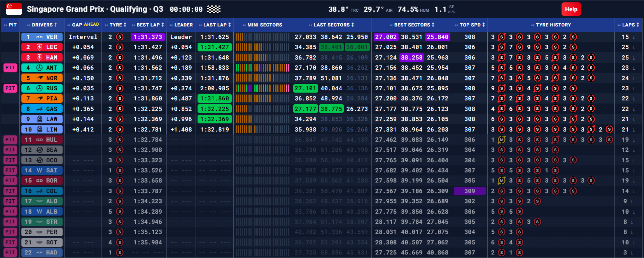This screenshot has width=644, height=258.
Task: Click the purple best lap 1:31.373
Action: pyautogui.click(x=148, y=37)
